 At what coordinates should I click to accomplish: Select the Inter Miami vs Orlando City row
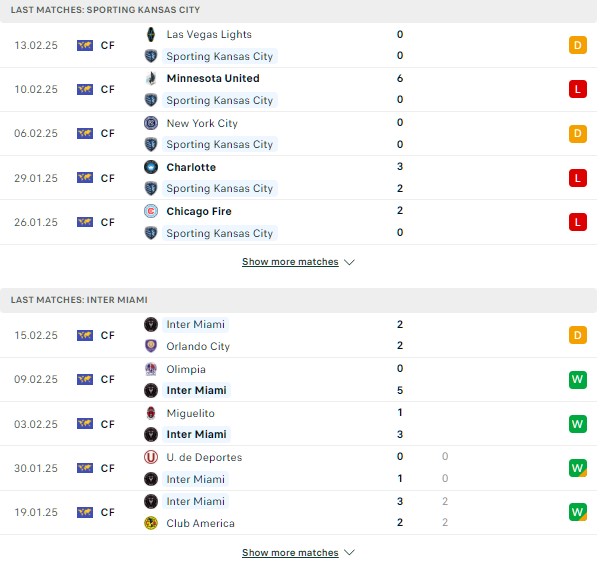(x=298, y=336)
